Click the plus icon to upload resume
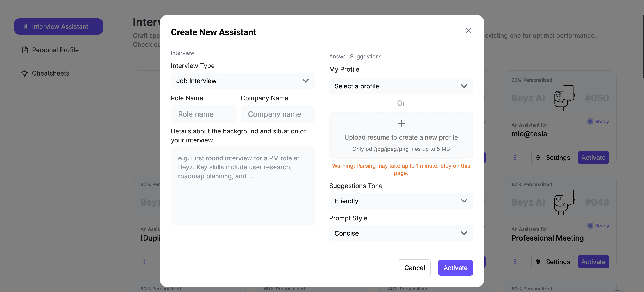This screenshot has width=644, height=292. [401, 124]
